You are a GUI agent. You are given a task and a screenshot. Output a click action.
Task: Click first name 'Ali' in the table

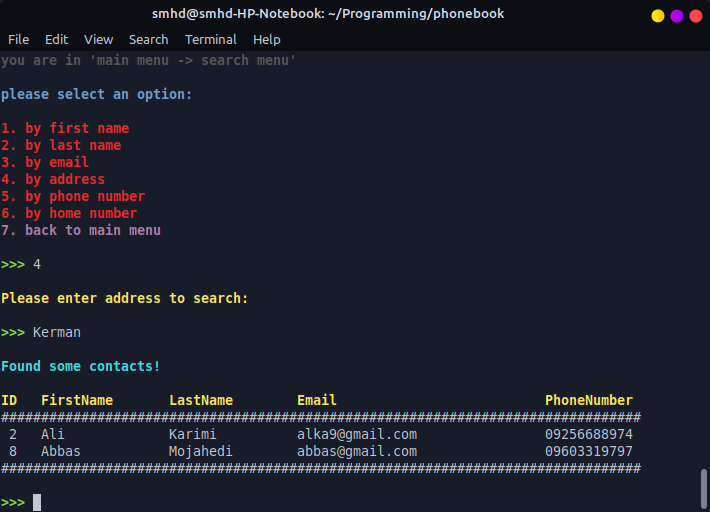click(53, 434)
